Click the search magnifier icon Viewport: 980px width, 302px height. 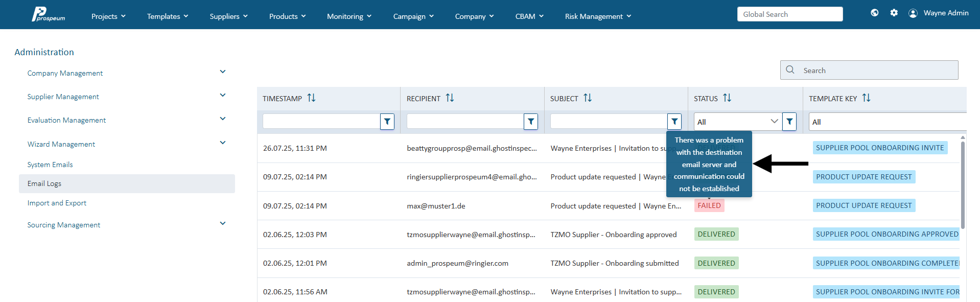point(790,70)
